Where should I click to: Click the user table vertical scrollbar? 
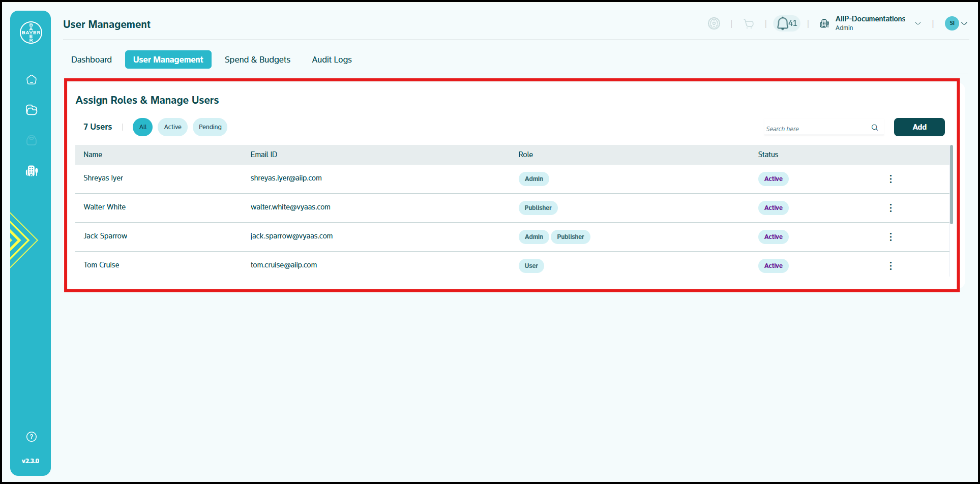tap(951, 185)
